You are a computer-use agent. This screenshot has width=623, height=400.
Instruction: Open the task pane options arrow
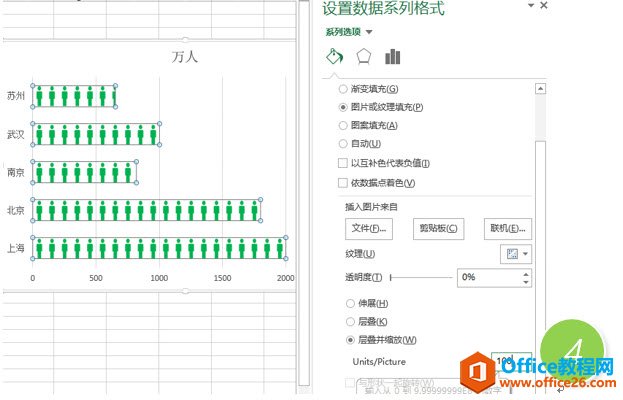point(531,5)
